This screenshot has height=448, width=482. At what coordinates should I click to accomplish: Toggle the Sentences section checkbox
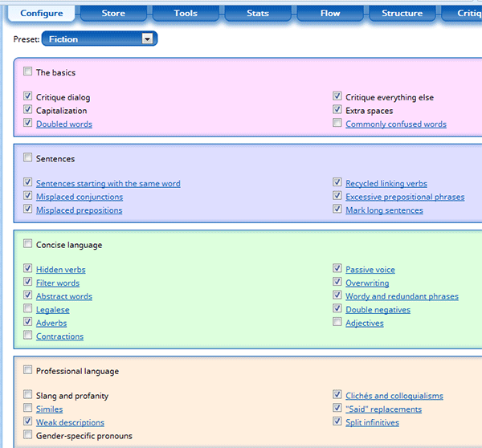point(28,158)
